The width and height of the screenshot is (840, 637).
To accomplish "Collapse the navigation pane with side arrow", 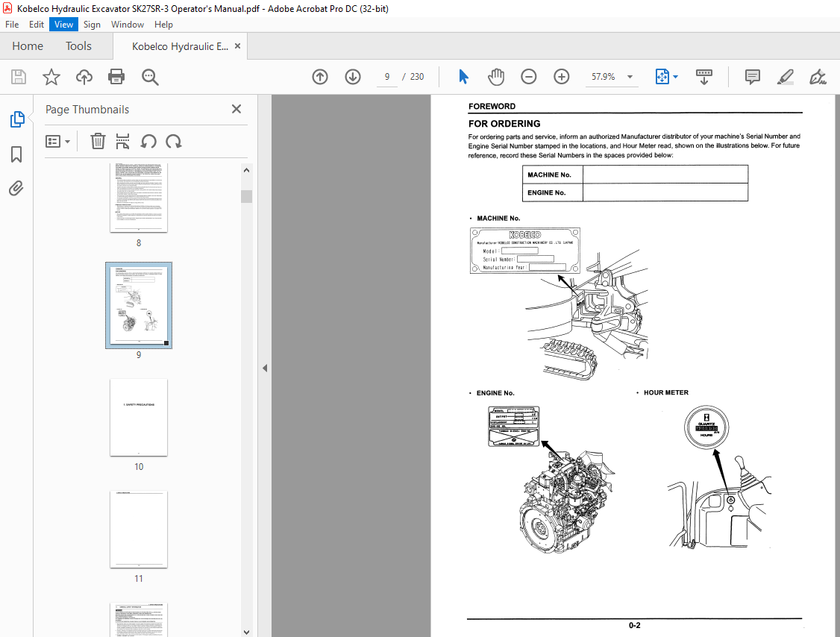I will click(x=265, y=368).
